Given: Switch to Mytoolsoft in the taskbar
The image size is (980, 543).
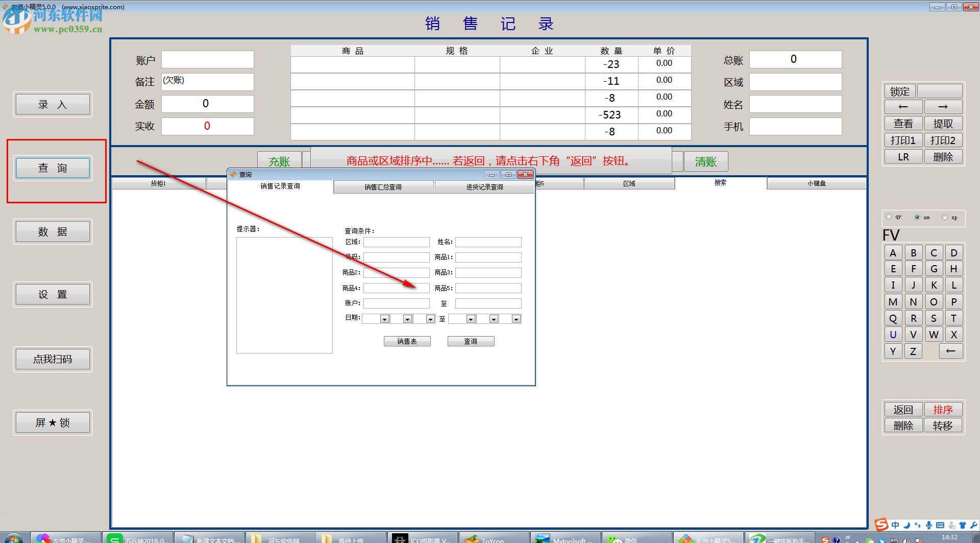Looking at the screenshot, I should [x=566, y=538].
